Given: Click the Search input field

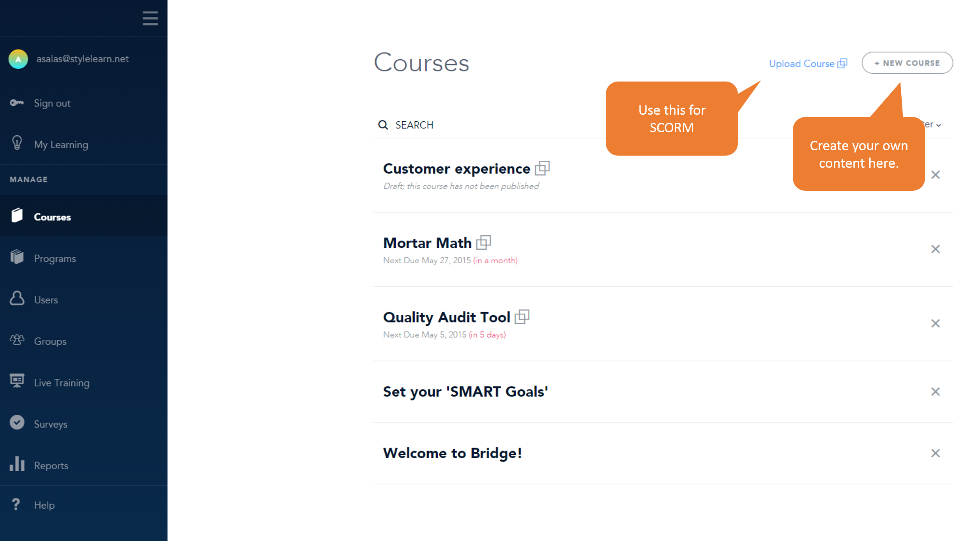Looking at the screenshot, I should (x=487, y=125).
